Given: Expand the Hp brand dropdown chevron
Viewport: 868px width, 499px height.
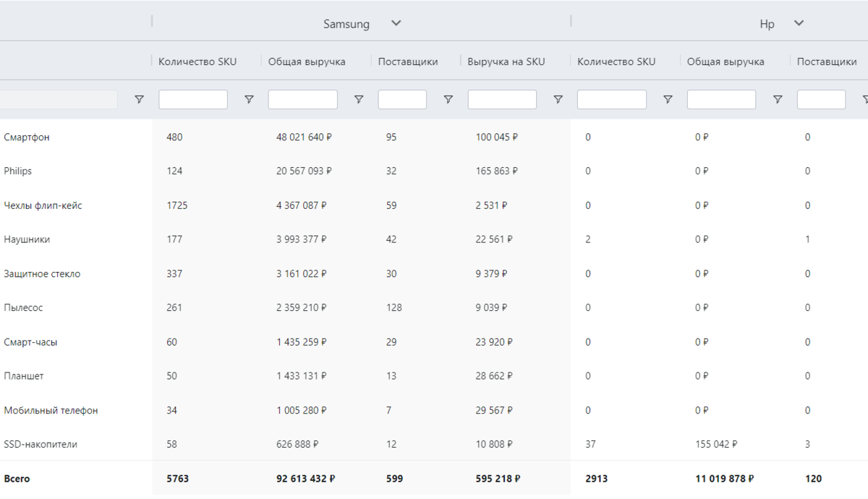Looking at the screenshot, I should pyautogui.click(x=799, y=23).
